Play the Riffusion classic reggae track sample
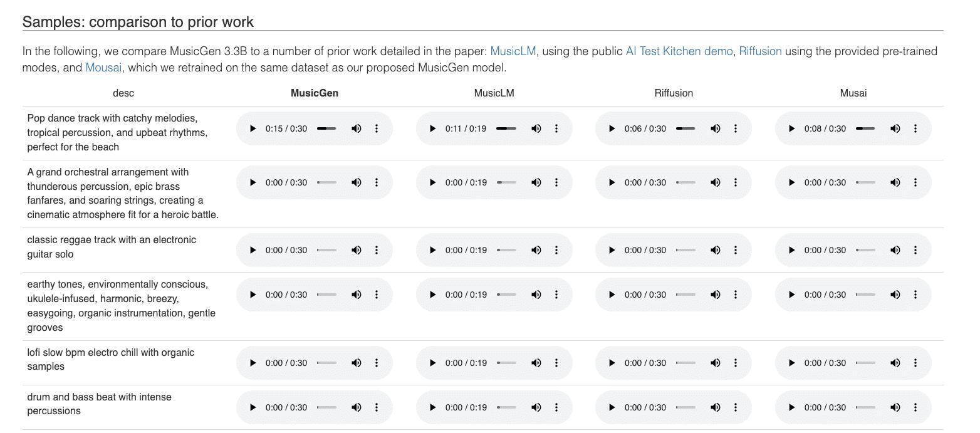Screen dimensions: 980x433 [x=612, y=250]
